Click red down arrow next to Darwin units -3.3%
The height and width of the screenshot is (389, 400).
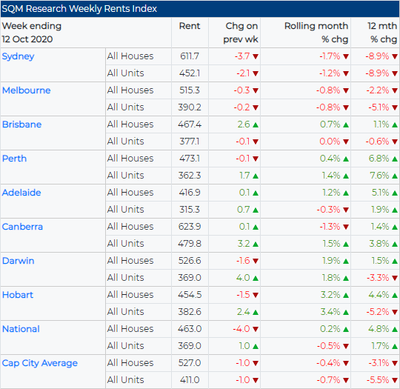pyautogui.click(x=395, y=278)
